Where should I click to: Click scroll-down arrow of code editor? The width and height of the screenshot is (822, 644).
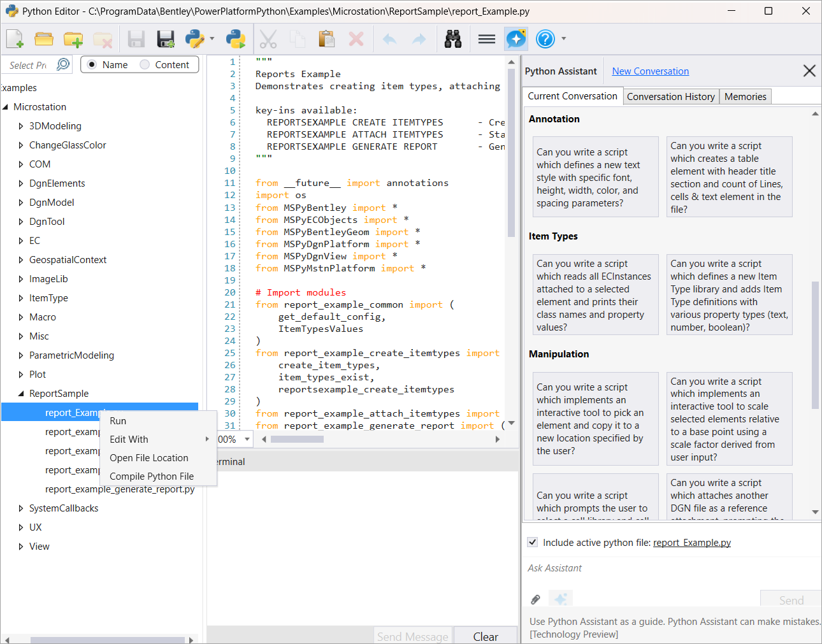pos(512,422)
